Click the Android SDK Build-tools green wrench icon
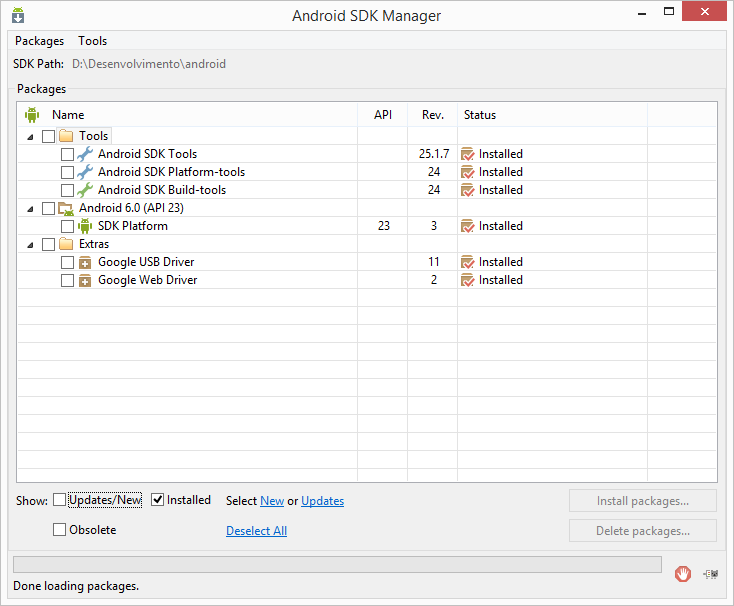Image resolution: width=734 pixels, height=606 pixels. 85,190
